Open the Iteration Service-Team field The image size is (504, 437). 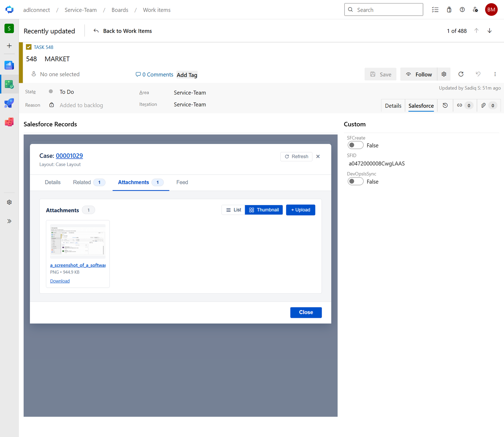coord(190,105)
